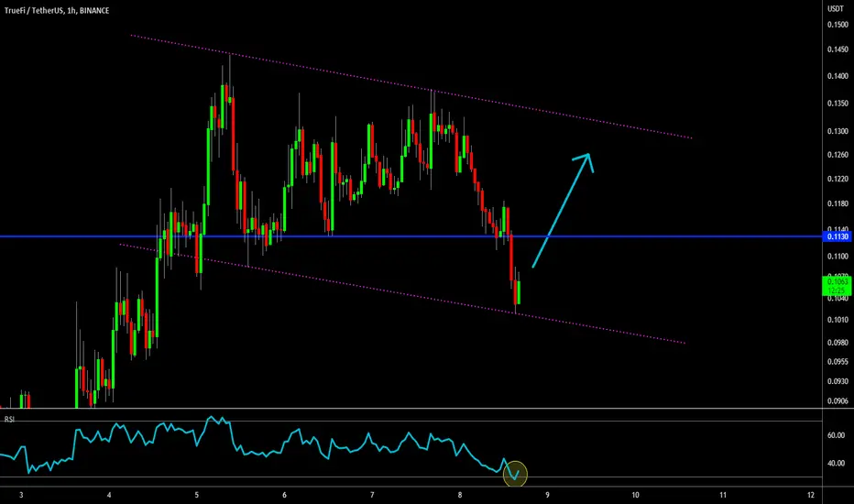The image size is (854, 504).
Task: Click date 8 on time axis
Action: (x=460, y=495)
